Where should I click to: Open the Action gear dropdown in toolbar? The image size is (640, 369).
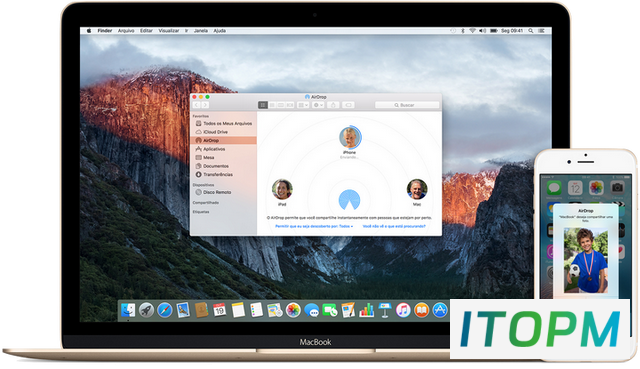(x=318, y=105)
